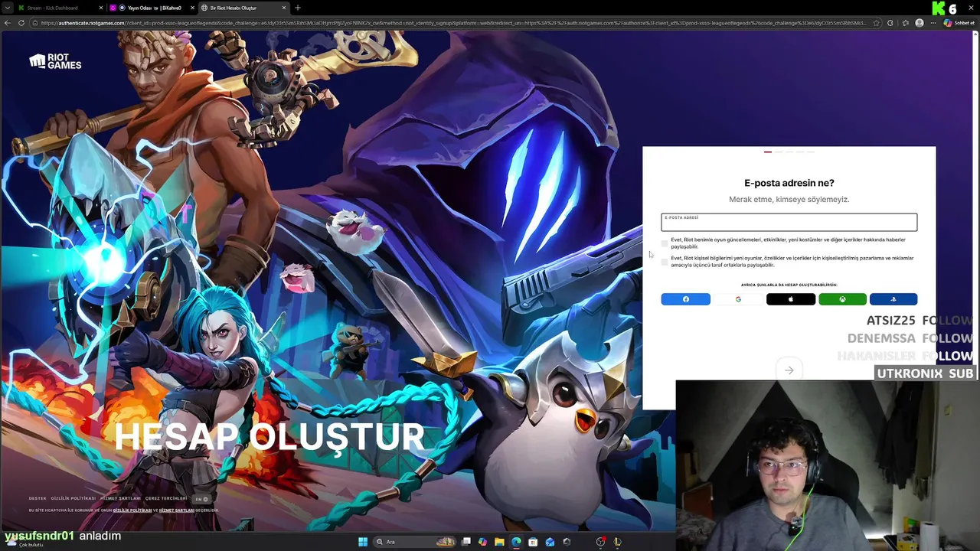The width and height of the screenshot is (980, 551).
Task: Open the Destek footer link
Action: (x=38, y=498)
